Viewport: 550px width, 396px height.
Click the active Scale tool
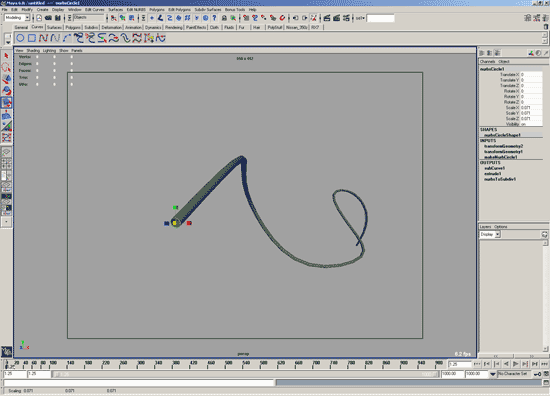[x=6, y=103]
